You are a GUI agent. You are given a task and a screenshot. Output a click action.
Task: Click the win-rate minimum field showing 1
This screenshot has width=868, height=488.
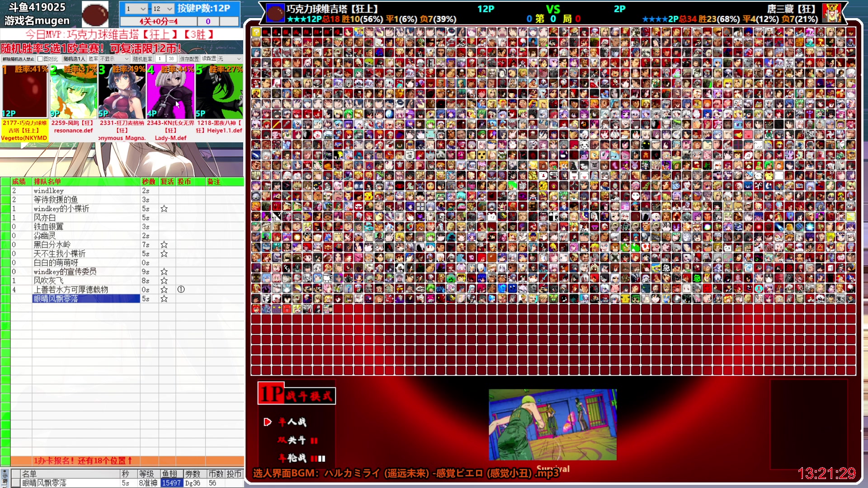160,59
